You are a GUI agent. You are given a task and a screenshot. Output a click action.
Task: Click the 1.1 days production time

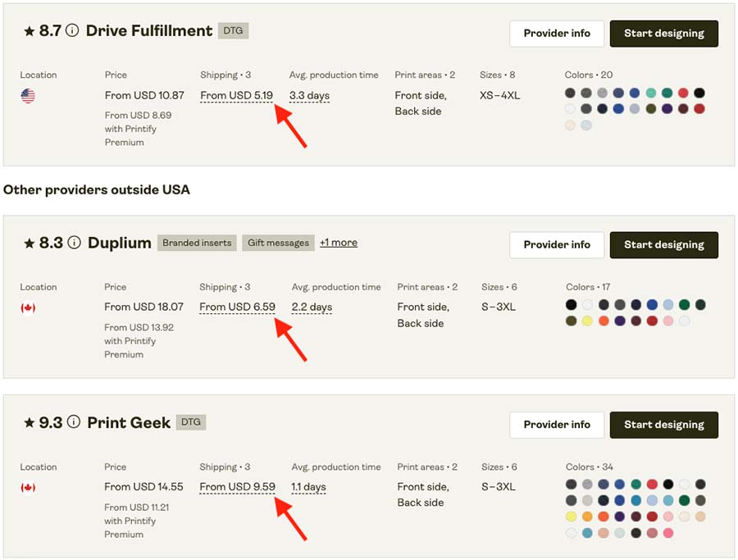308,487
